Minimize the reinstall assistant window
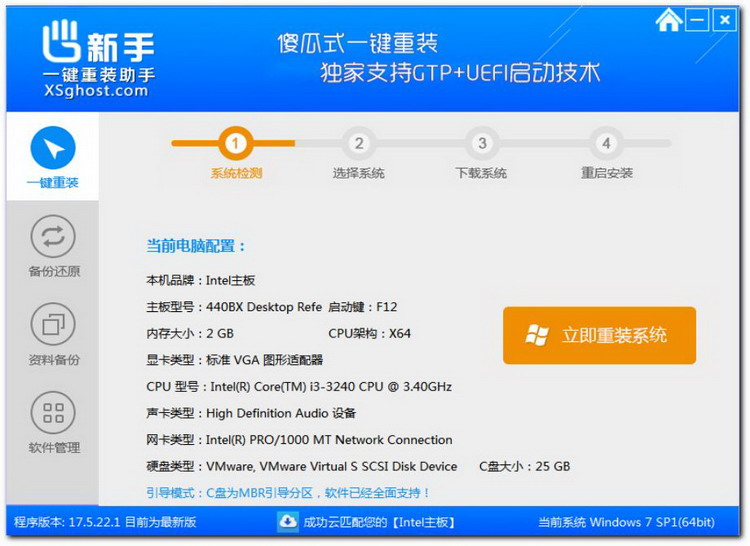The image size is (750, 546). pyautogui.click(x=697, y=20)
